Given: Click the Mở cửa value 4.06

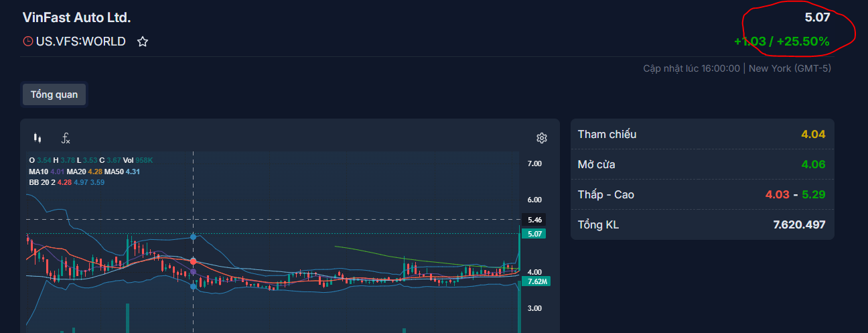Looking at the screenshot, I should tap(813, 164).
